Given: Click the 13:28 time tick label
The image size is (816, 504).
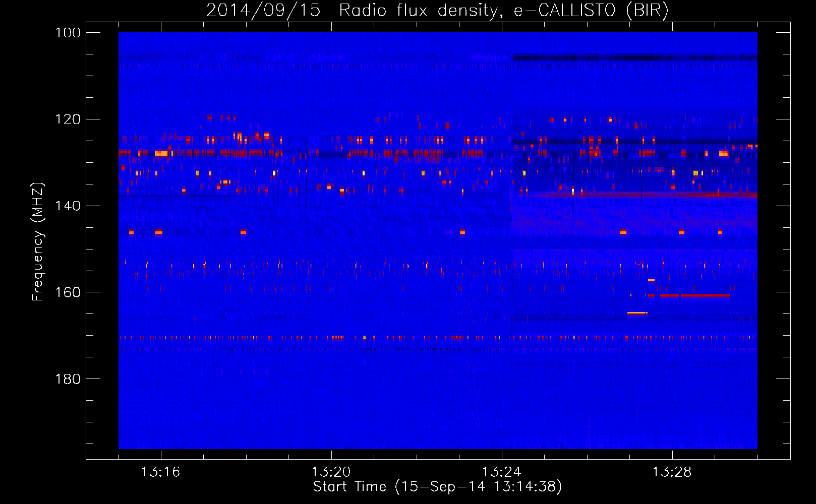Looking at the screenshot, I should coord(672,472).
